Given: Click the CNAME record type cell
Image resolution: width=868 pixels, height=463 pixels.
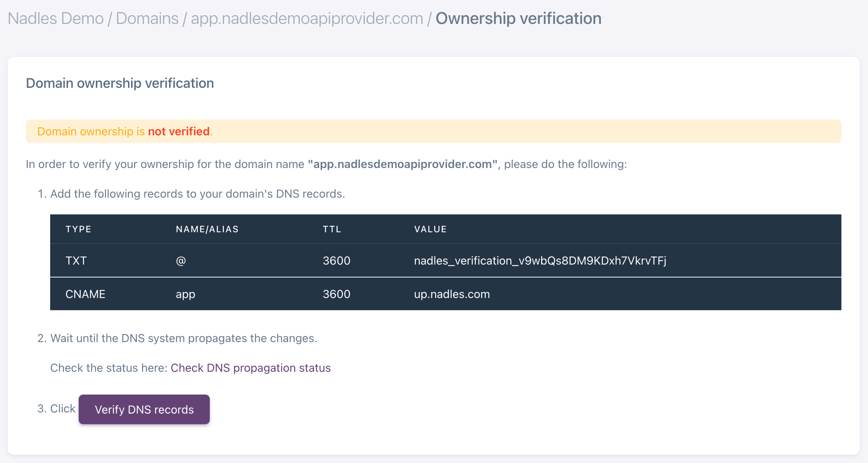Looking at the screenshot, I should coord(85,294).
